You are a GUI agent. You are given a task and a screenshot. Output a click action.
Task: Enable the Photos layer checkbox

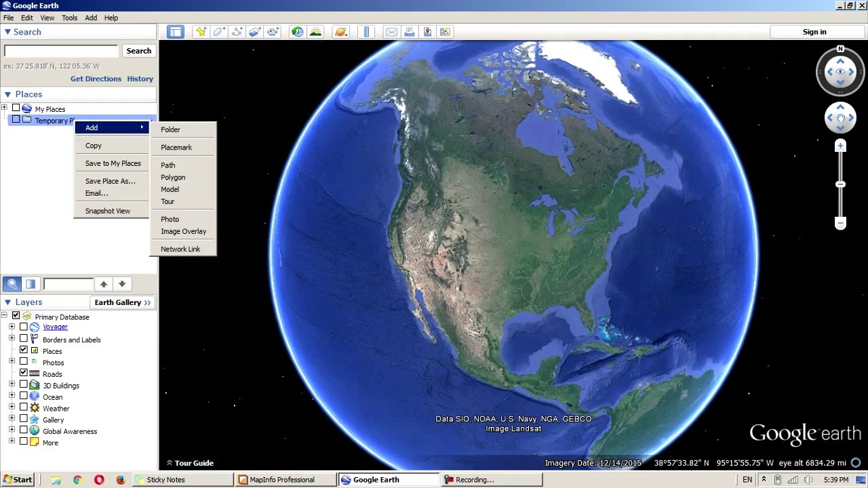pos(24,361)
